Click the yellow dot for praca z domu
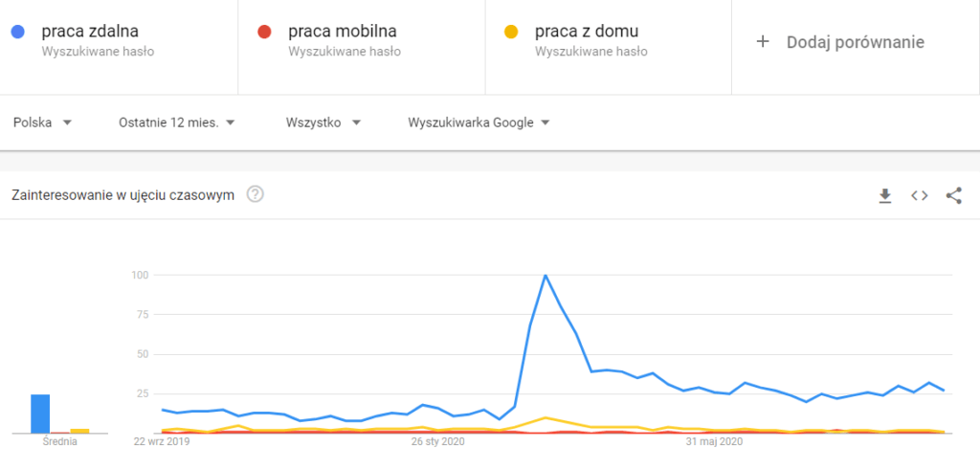Image resolution: width=980 pixels, height=470 pixels. click(x=512, y=33)
